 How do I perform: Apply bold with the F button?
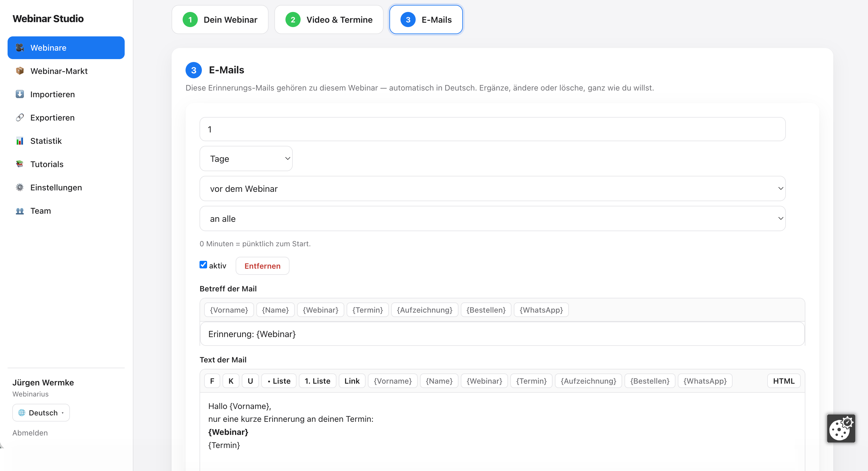[x=212, y=381]
